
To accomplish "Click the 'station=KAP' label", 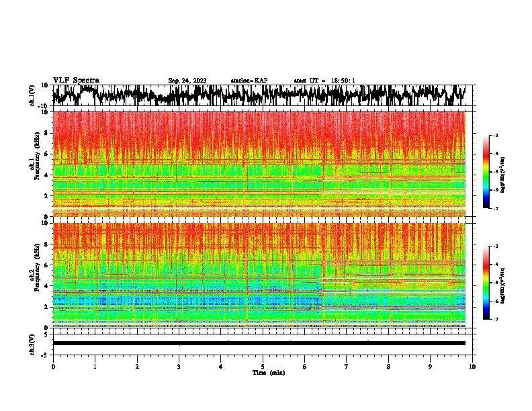I will tap(249, 81).
